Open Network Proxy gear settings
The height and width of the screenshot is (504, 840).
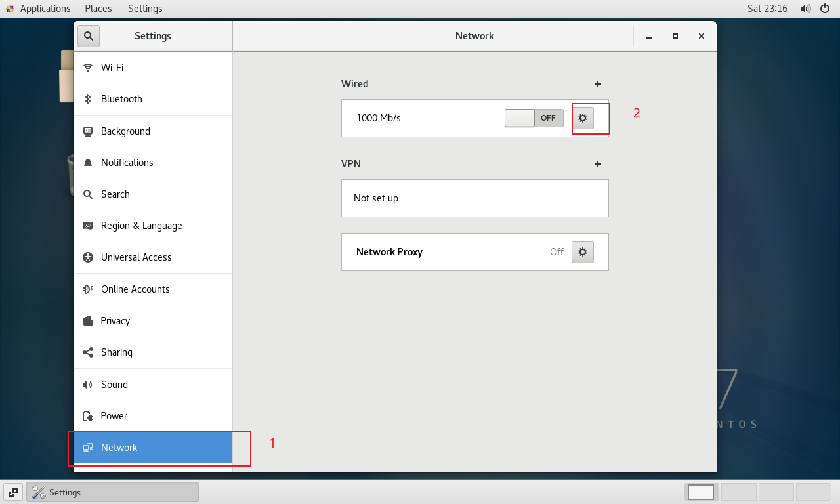point(582,252)
